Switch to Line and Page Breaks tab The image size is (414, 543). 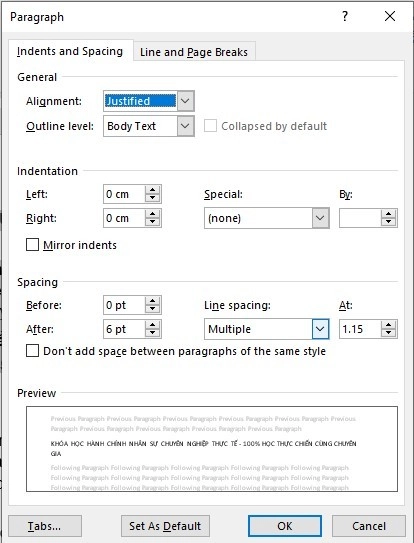tap(194, 52)
